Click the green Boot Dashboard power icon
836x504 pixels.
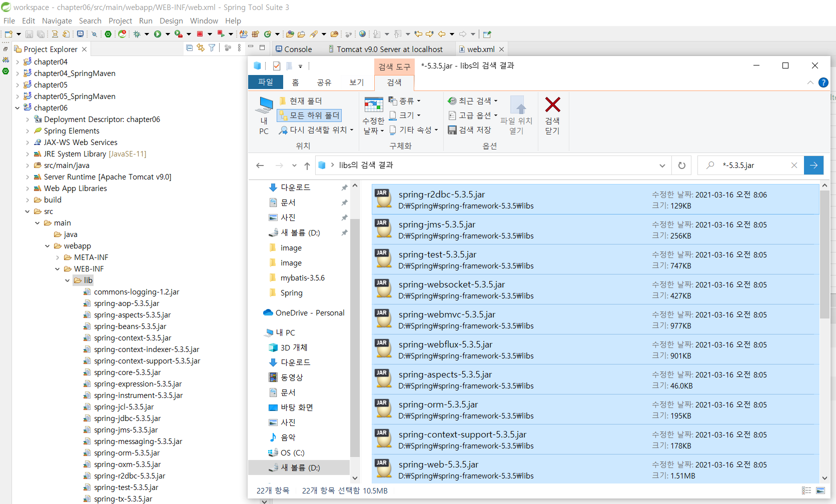pyautogui.click(x=108, y=34)
